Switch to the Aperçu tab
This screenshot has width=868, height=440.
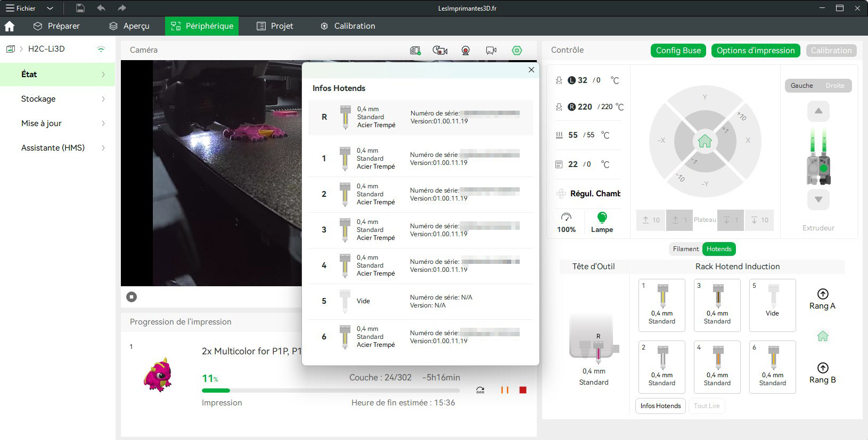pos(129,26)
